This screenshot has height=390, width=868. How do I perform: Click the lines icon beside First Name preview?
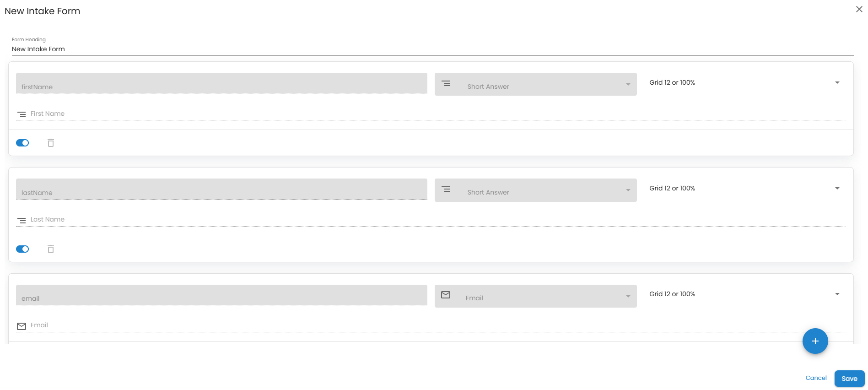pyautogui.click(x=22, y=114)
